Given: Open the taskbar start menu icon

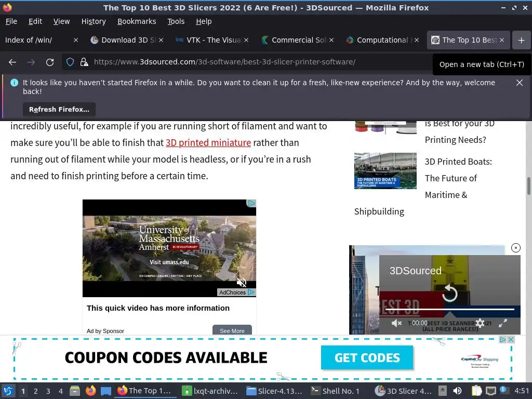Looking at the screenshot, I should click(x=8, y=391).
